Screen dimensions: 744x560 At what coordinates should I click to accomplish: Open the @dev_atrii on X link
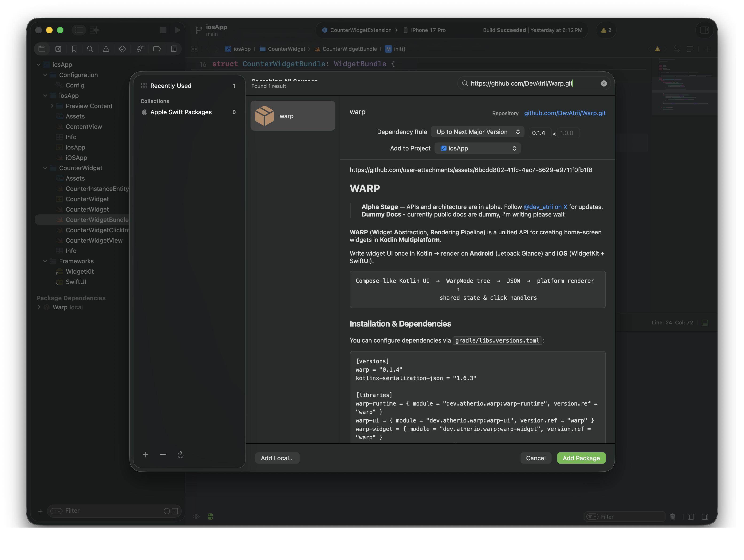coord(545,207)
